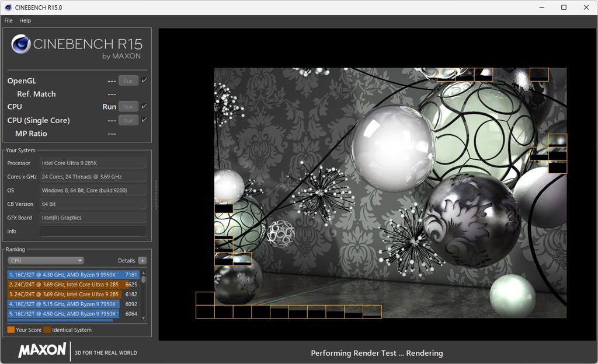The image size is (598, 364).
Task: Click the Details arrow button in Ranking
Action: [x=142, y=261]
